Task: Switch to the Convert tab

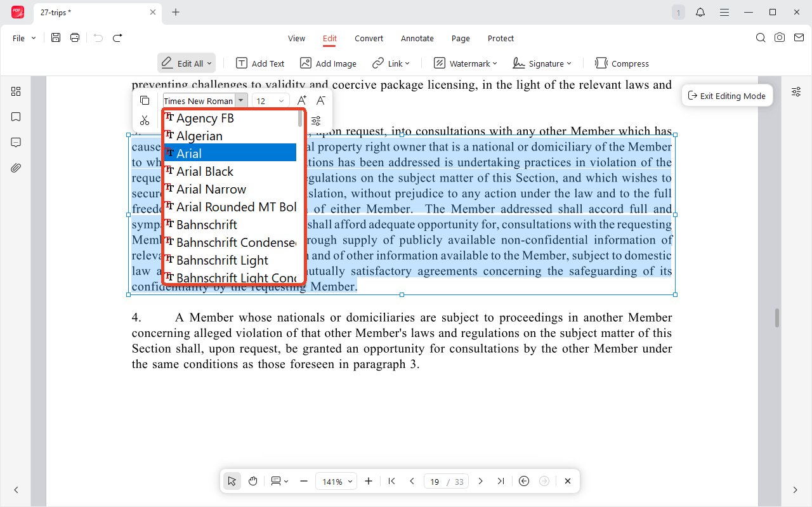Action: [x=369, y=38]
